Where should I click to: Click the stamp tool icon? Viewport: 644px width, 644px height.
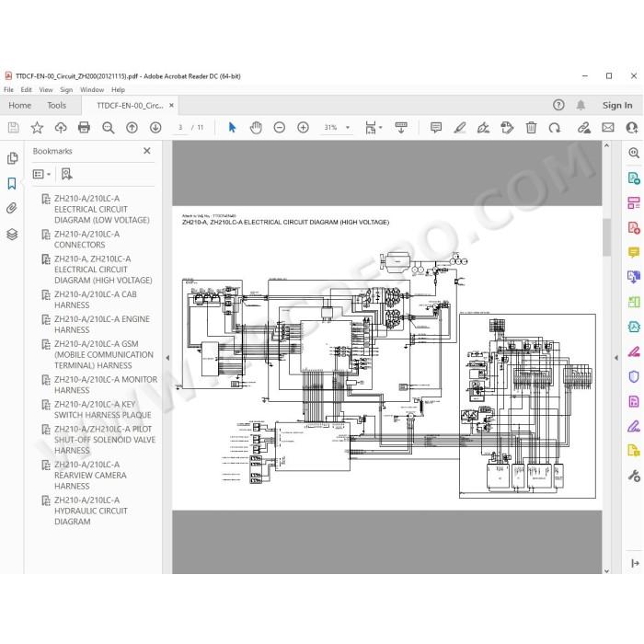point(507,128)
